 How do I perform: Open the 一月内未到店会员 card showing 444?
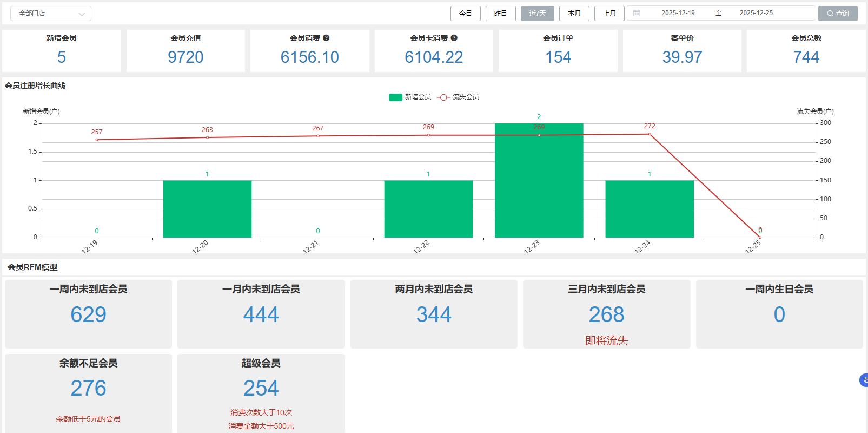pos(261,314)
